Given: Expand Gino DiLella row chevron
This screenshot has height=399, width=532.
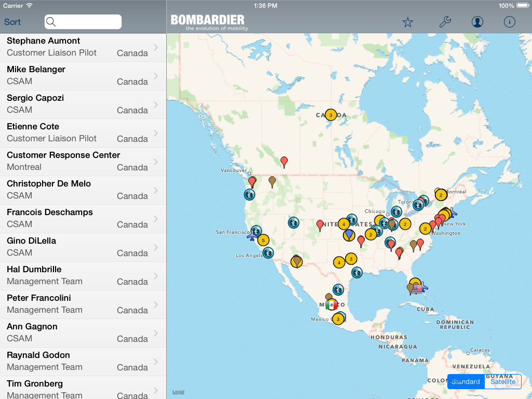Looking at the screenshot, I should (156, 248).
